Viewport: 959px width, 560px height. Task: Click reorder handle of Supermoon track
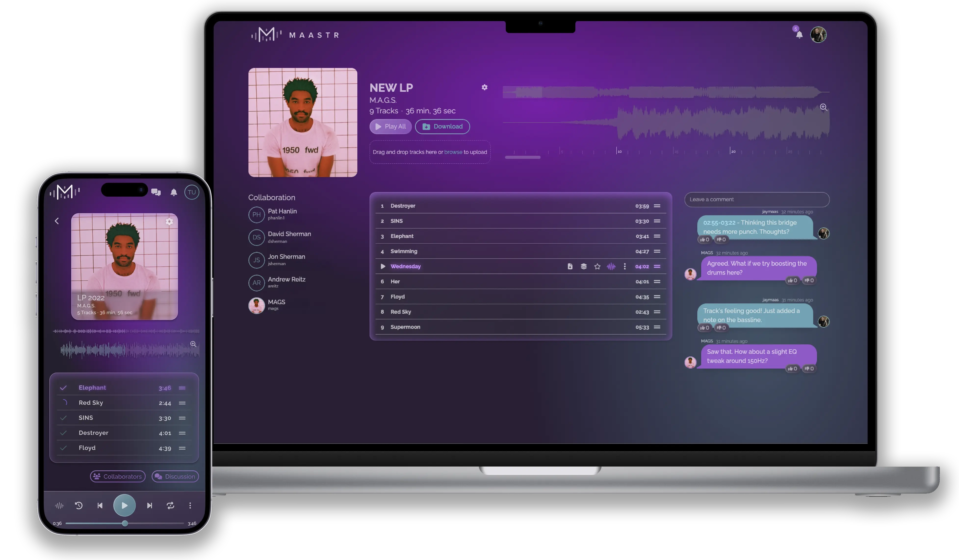tap(657, 327)
